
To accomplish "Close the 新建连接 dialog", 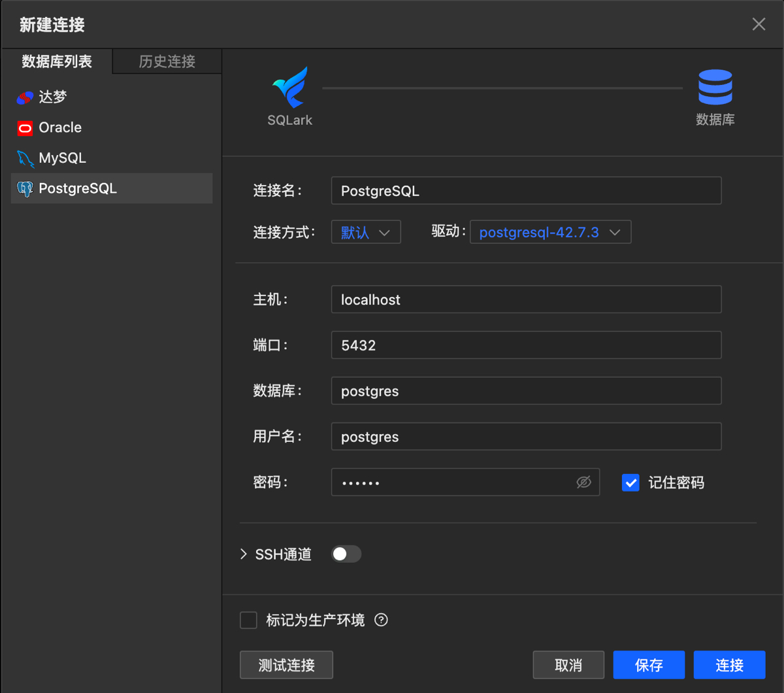I will 759,24.
